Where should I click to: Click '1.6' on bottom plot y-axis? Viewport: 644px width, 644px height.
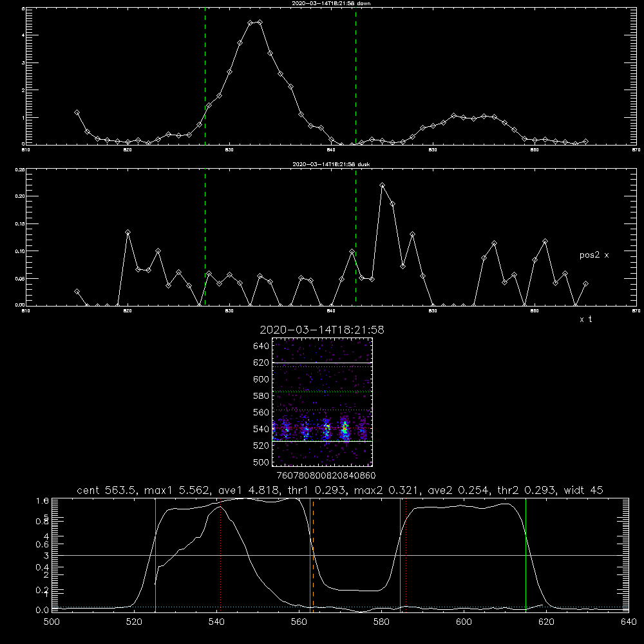tap(43, 500)
